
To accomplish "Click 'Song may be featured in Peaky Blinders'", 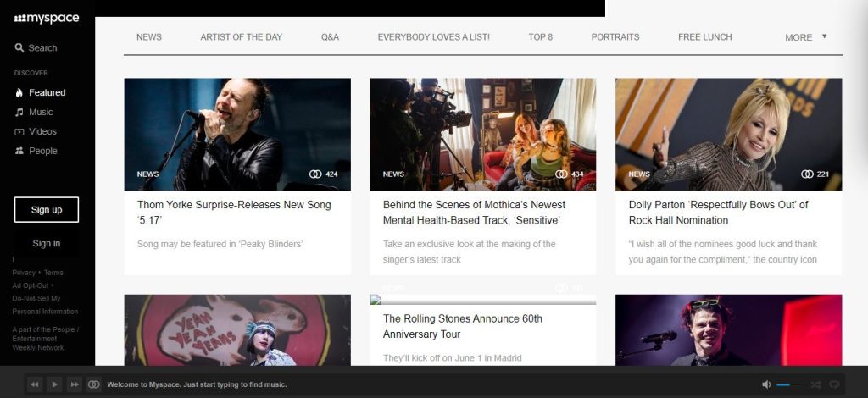I will click(x=220, y=244).
